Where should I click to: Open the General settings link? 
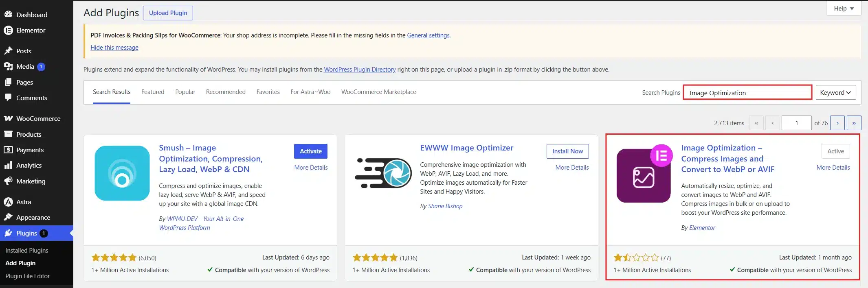pos(428,35)
